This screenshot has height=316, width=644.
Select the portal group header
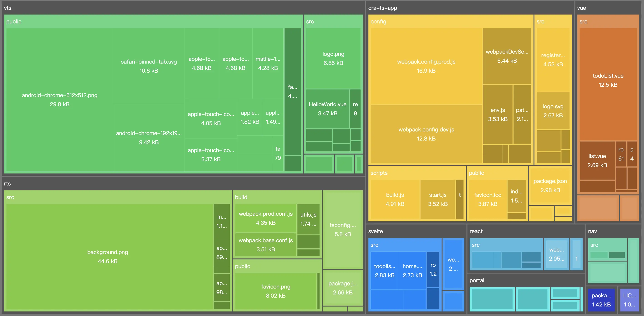click(x=476, y=280)
